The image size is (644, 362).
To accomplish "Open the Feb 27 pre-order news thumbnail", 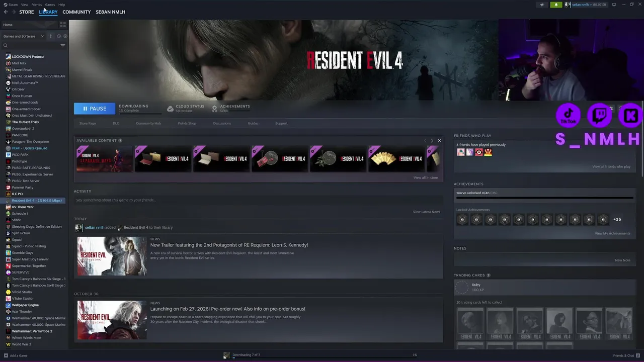I will click(112, 320).
